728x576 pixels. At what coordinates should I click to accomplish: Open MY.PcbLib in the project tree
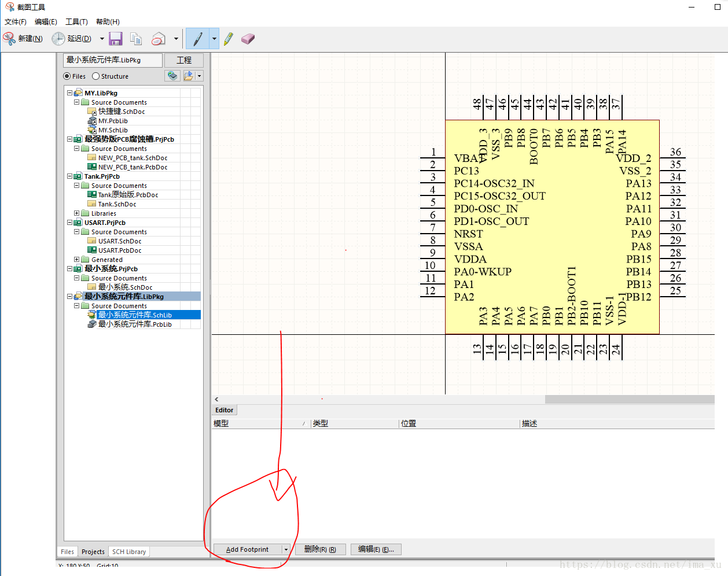tap(113, 121)
